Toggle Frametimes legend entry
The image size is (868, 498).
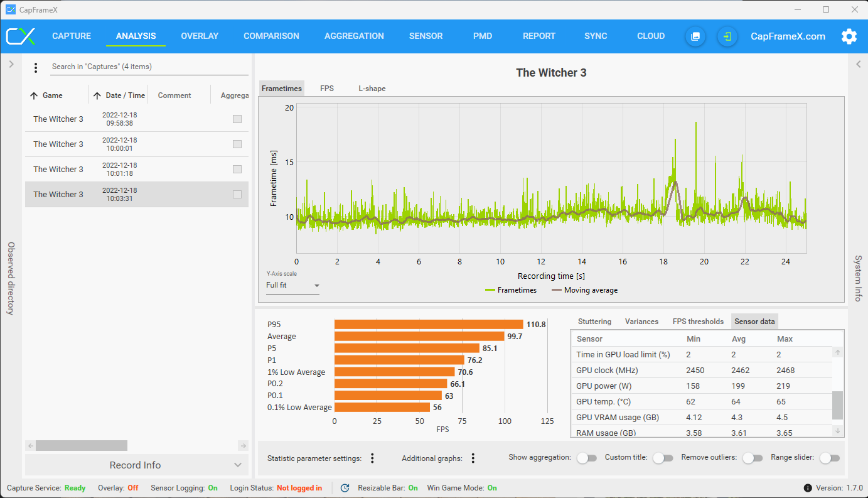click(511, 290)
